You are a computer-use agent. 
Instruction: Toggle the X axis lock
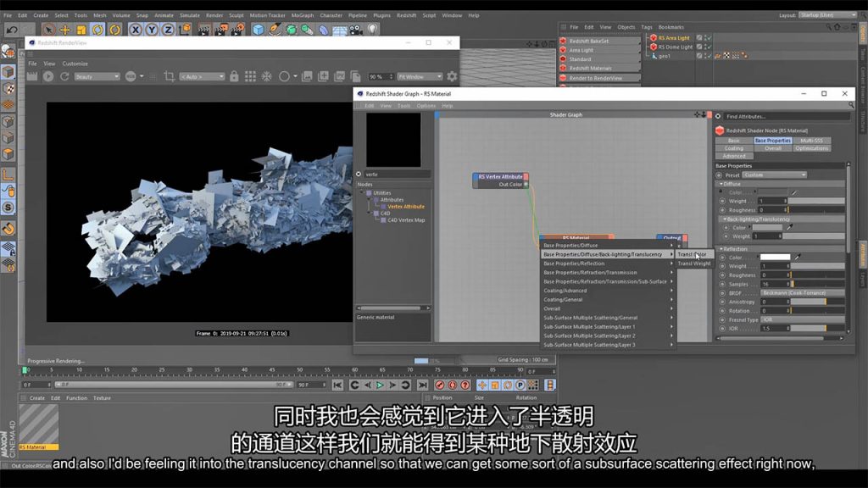tap(135, 30)
